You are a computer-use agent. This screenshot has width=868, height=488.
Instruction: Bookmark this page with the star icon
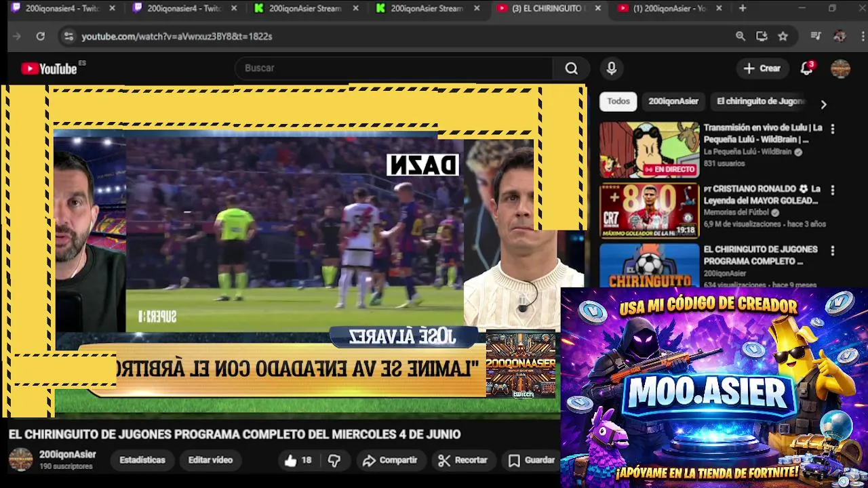[x=783, y=37]
